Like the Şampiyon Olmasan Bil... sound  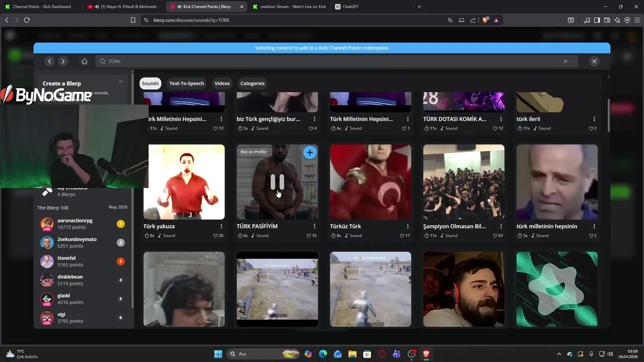click(x=495, y=235)
